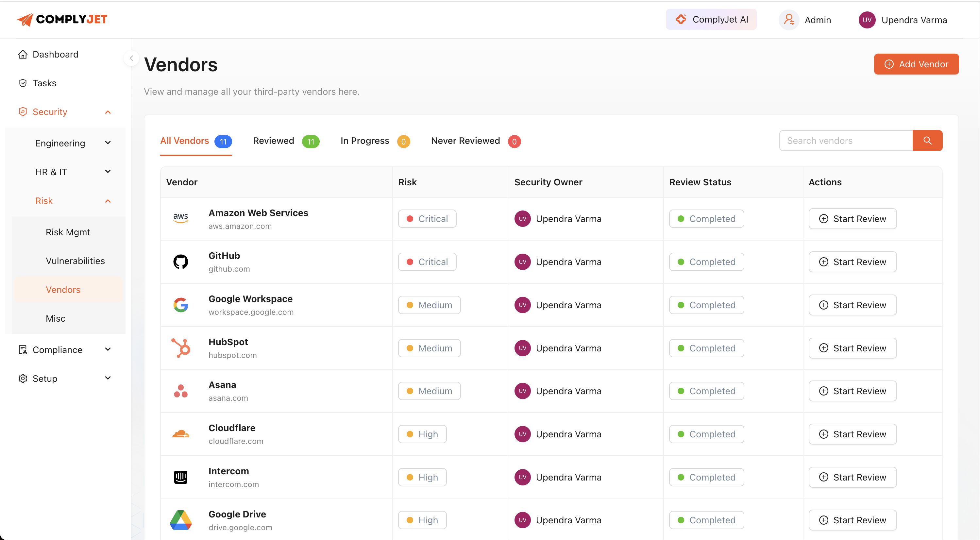Click the Admin role user icon

789,20
